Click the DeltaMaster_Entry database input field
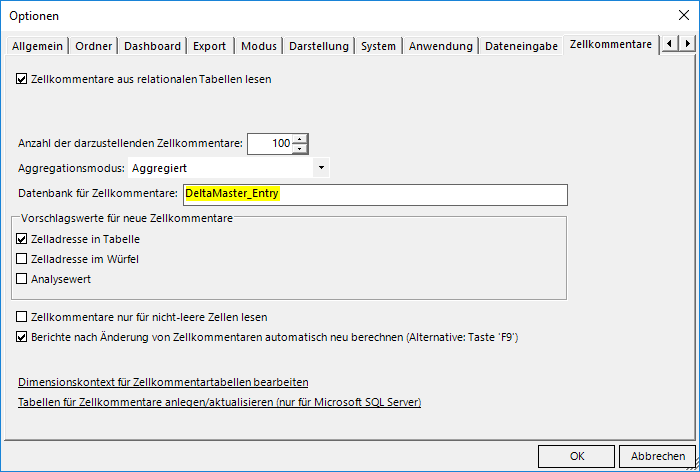The height and width of the screenshot is (472, 700). pos(373,194)
